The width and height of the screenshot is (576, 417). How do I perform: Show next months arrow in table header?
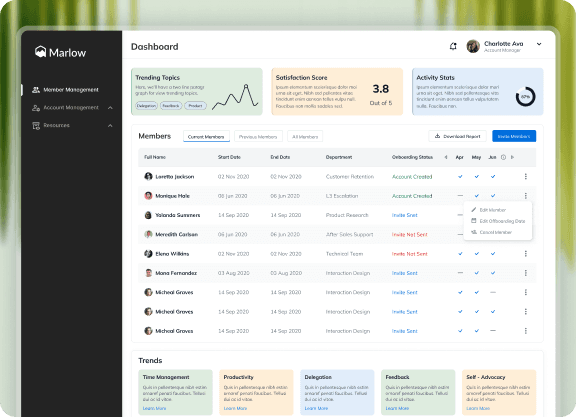[512, 157]
